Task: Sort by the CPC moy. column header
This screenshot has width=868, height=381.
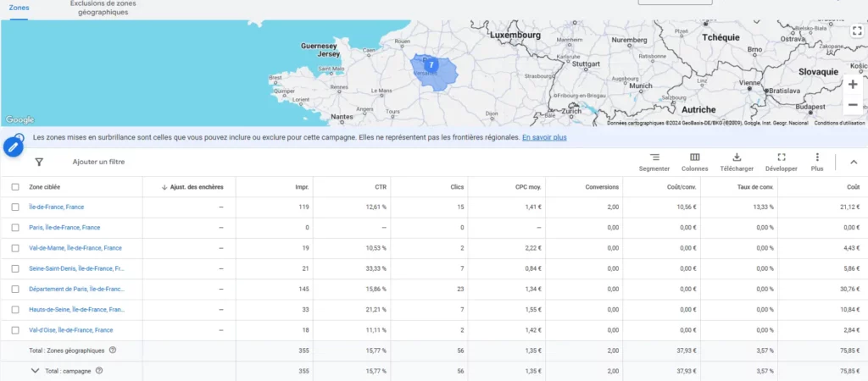Action: 528,187
